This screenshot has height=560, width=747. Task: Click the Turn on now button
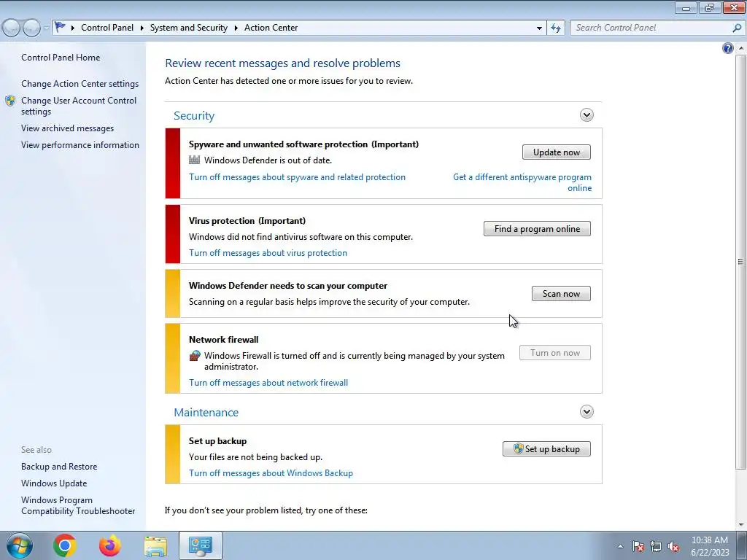click(555, 353)
